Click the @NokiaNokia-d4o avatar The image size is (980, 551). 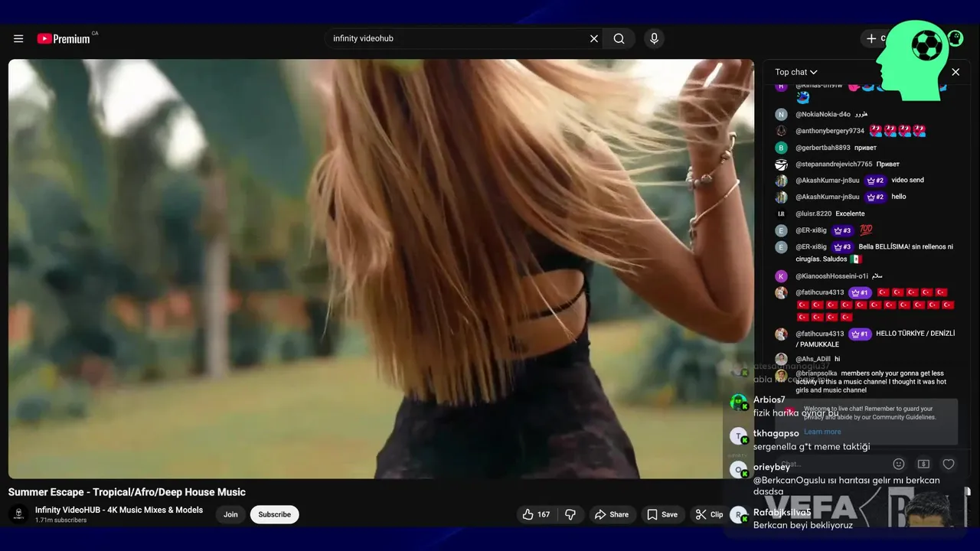[x=781, y=114]
